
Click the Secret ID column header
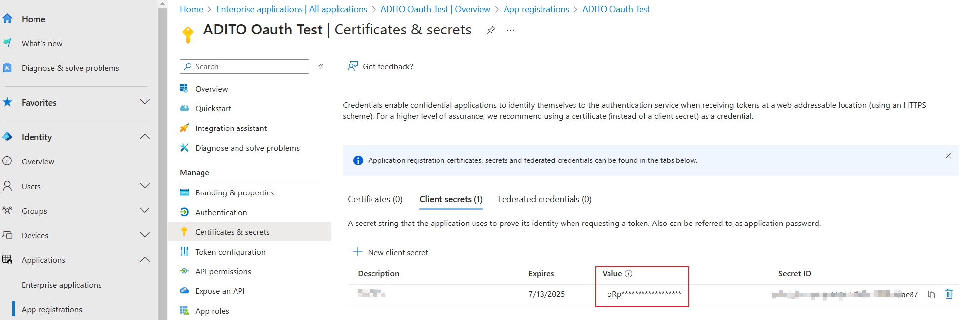pos(794,274)
